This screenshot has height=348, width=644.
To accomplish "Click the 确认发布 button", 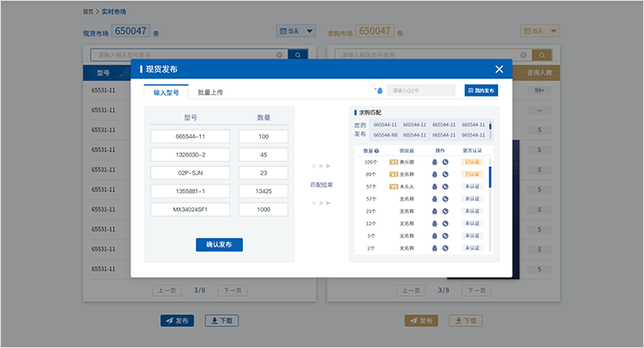I will click(219, 244).
